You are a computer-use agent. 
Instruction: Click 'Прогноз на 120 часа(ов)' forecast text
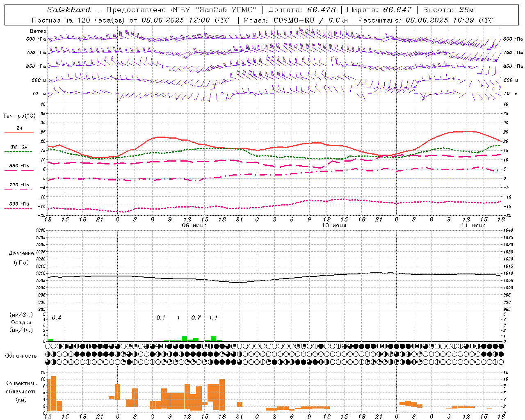click(79, 20)
